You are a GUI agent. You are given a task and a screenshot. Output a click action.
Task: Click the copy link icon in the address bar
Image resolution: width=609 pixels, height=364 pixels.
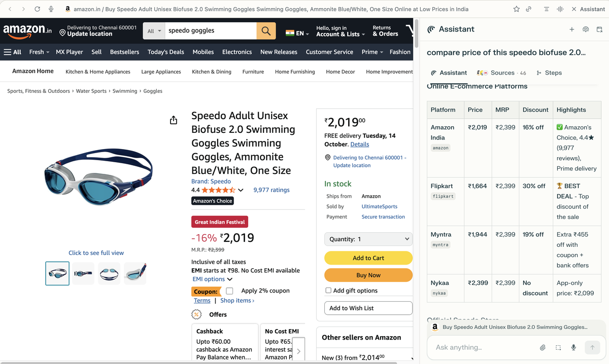tap(528, 9)
